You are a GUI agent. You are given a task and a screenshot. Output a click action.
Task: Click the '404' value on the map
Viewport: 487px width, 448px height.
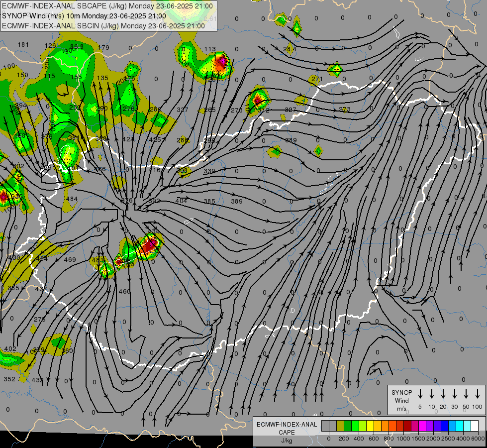[x=182, y=201]
